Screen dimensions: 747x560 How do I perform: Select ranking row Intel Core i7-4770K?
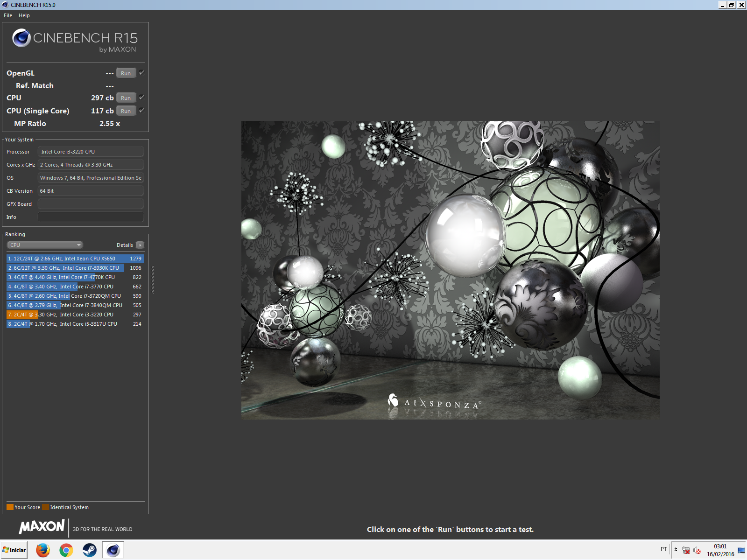point(75,277)
